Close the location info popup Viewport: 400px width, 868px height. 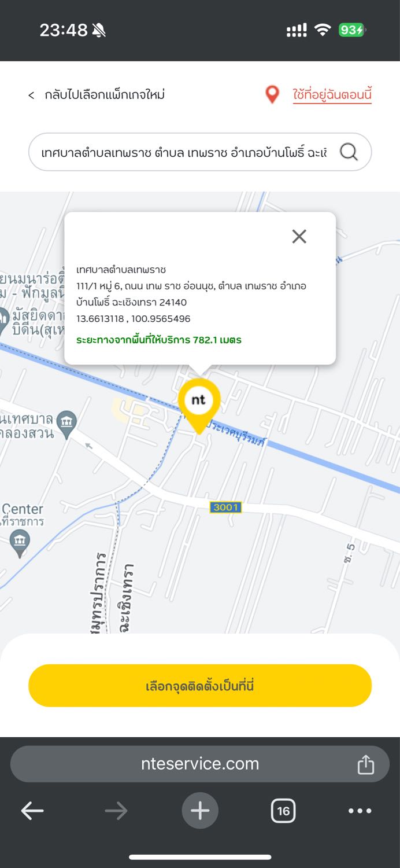(299, 236)
